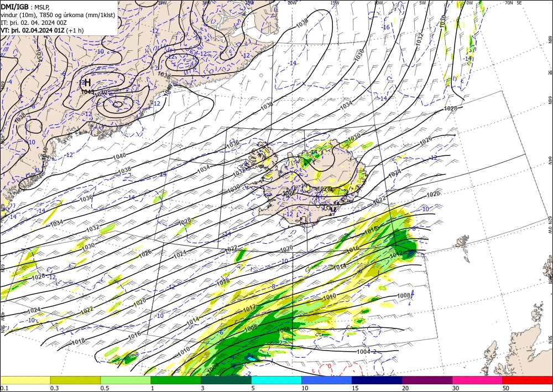Click the red dashed 0 degree isotherm label
This screenshot has height=392, width=553.
coord(330,366)
